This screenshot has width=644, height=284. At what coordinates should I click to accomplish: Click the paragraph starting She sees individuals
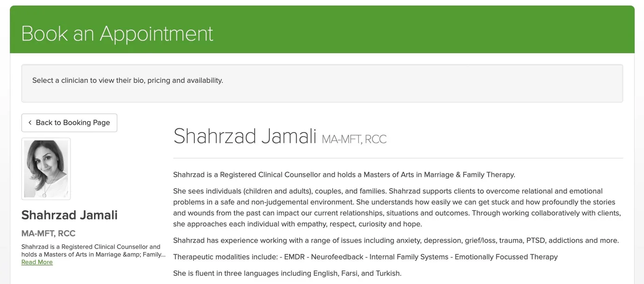(397, 208)
